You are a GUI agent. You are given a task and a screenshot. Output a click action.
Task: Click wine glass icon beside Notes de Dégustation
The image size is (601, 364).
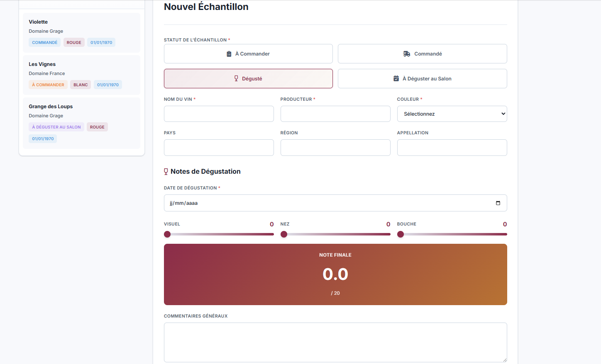click(x=166, y=172)
